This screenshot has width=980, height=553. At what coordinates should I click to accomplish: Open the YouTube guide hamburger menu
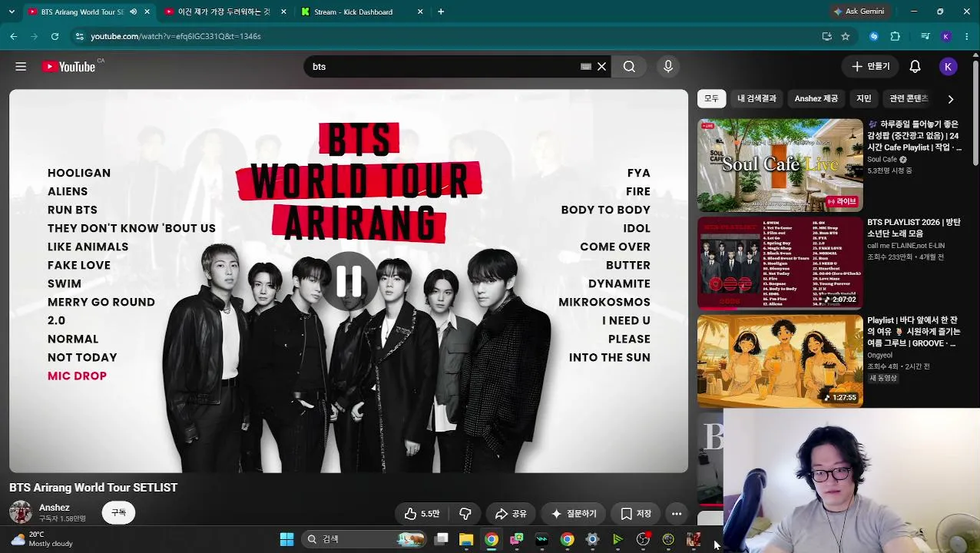click(21, 67)
